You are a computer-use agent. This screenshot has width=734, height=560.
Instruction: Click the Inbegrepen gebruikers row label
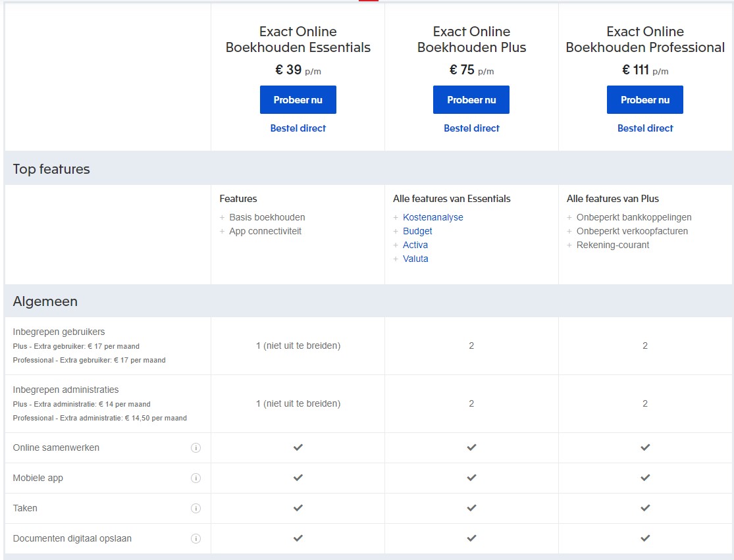coord(59,332)
